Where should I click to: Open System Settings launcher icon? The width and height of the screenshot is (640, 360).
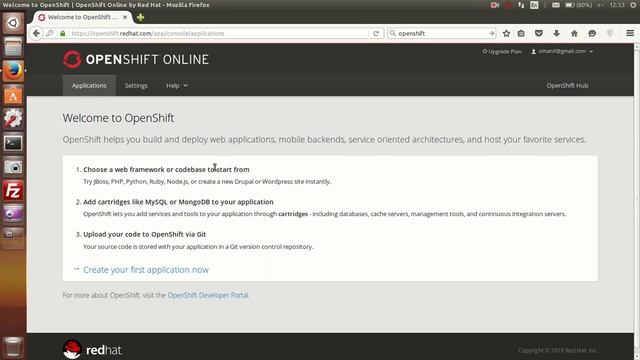pyautogui.click(x=13, y=119)
